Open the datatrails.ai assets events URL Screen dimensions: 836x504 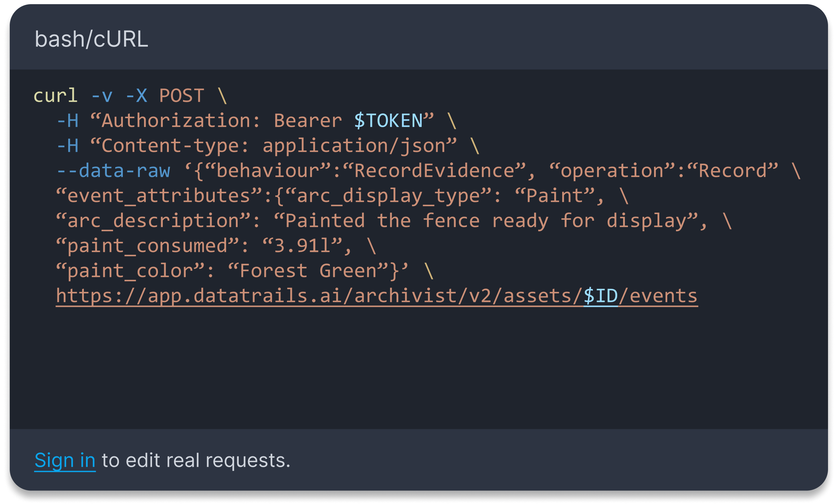click(377, 296)
